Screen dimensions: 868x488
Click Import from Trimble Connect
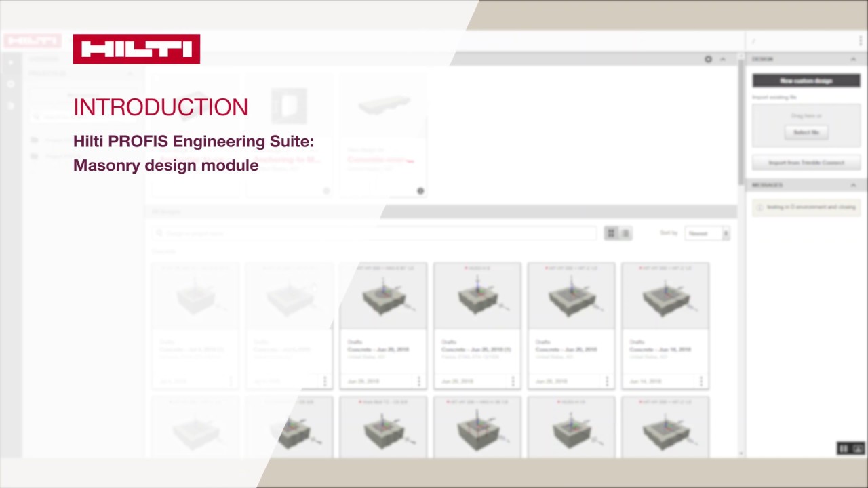click(806, 163)
